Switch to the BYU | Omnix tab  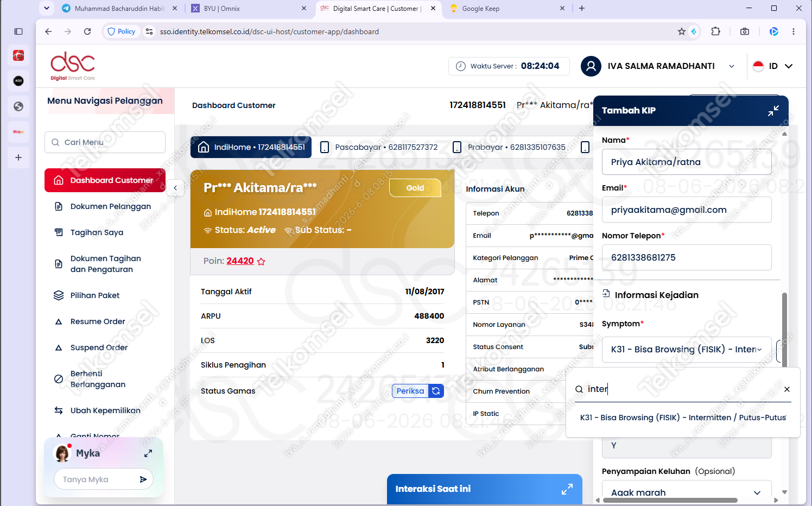click(249, 8)
